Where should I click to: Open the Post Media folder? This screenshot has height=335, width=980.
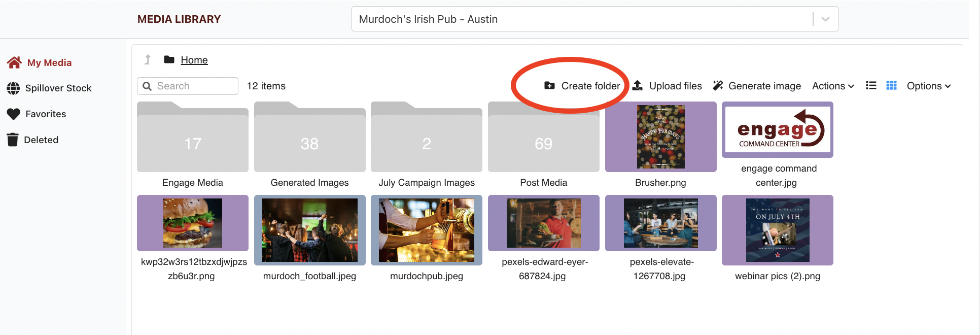click(x=543, y=138)
